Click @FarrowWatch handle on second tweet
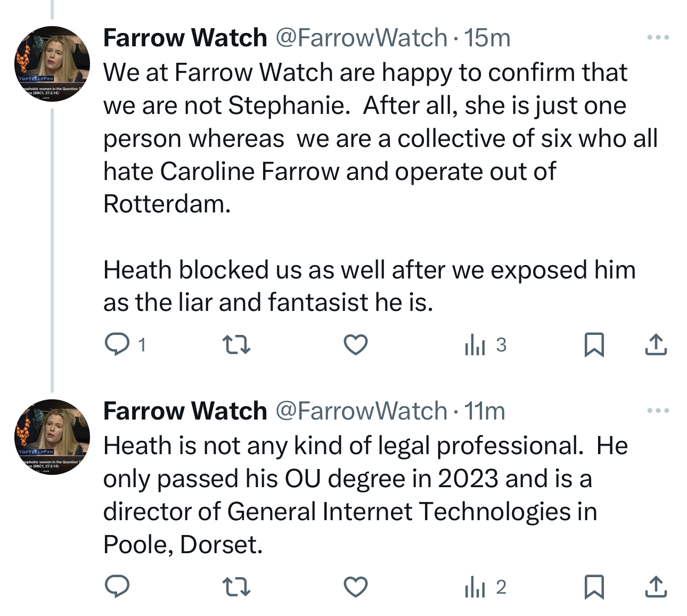Viewport: 687px width, 616px height. [x=361, y=411]
